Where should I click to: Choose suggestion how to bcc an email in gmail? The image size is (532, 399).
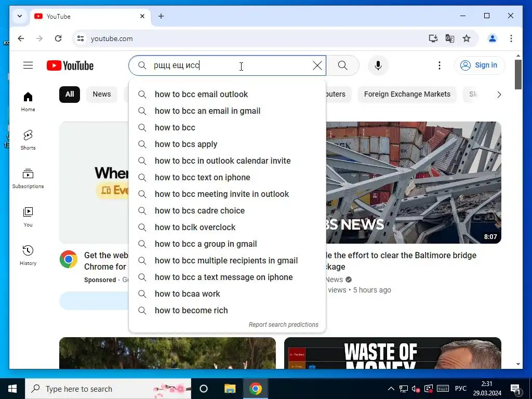228,111
